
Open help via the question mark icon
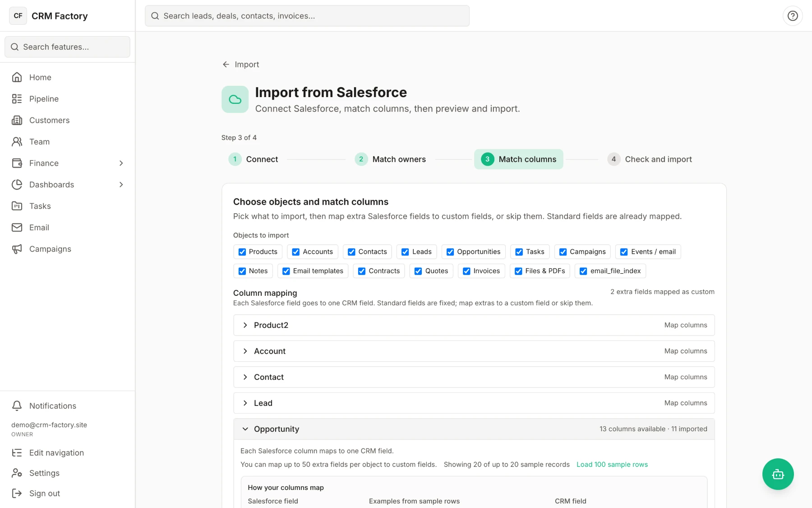(793, 16)
